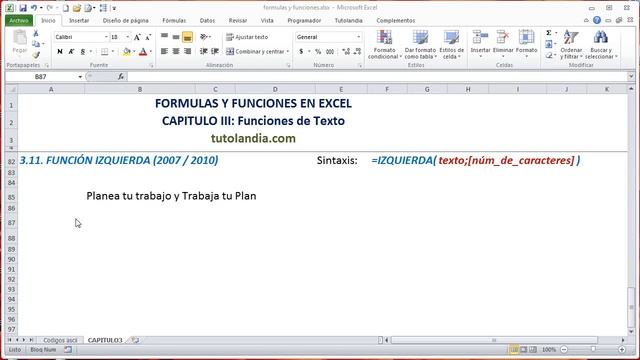The image size is (640, 360).
Task: Toggle align text left
Action: coord(164,51)
